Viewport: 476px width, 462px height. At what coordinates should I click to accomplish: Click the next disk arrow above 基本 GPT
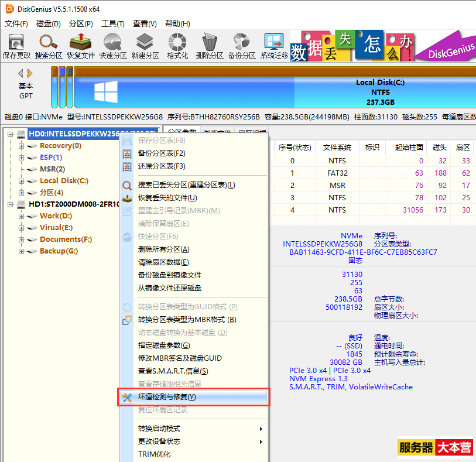pyautogui.click(x=30, y=73)
